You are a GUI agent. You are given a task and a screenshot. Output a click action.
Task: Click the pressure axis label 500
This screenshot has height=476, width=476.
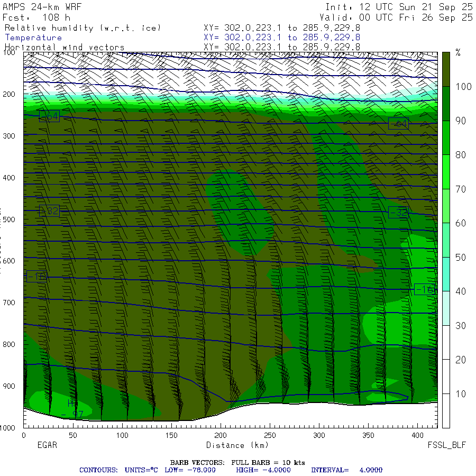pyautogui.click(x=9, y=219)
